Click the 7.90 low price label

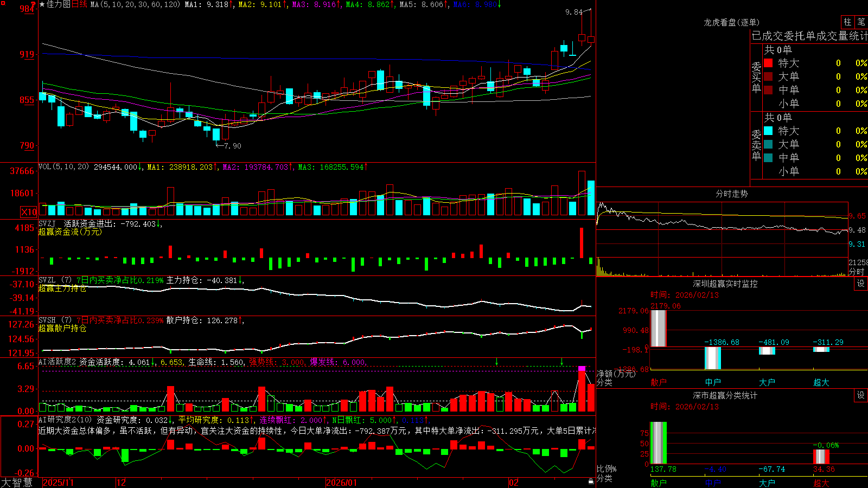pyautogui.click(x=233, y=145)
